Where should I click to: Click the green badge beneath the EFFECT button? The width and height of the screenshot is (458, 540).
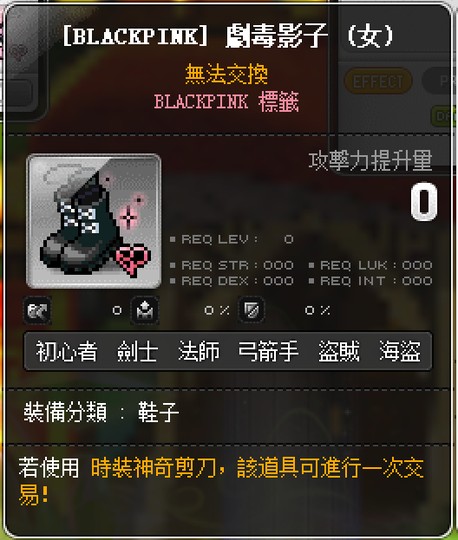click(444, 116)
